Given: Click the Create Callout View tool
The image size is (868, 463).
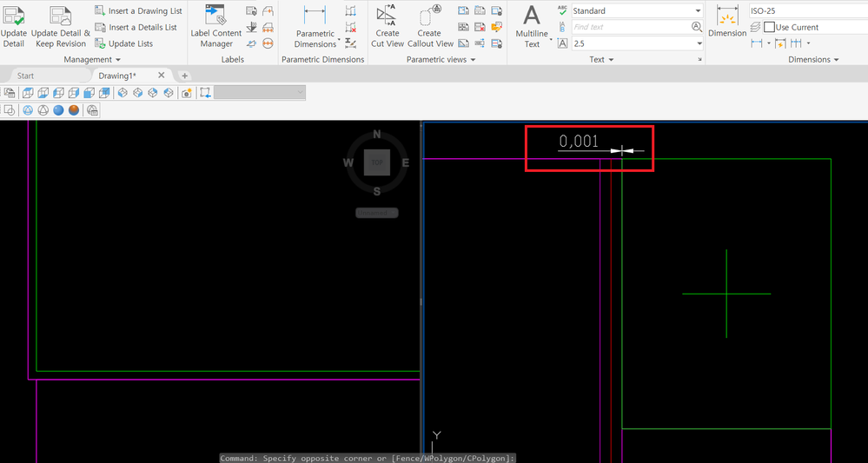Looking at the screenshot, I should [430, 26].
